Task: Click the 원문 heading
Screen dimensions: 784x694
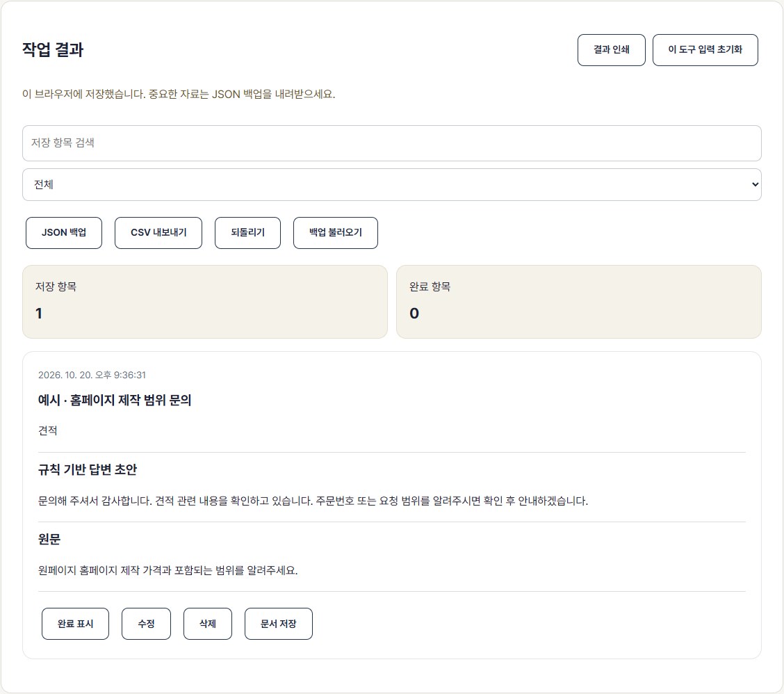Action: [49, 540]
